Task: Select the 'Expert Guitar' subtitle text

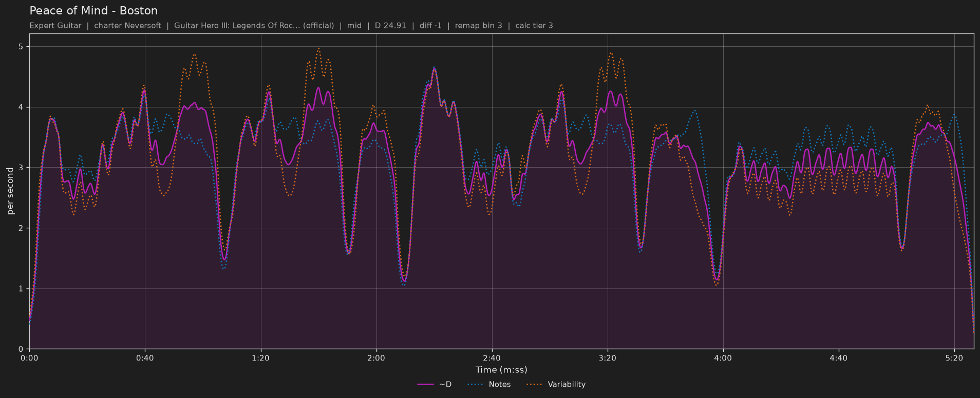Action: [x=55, y=26]
